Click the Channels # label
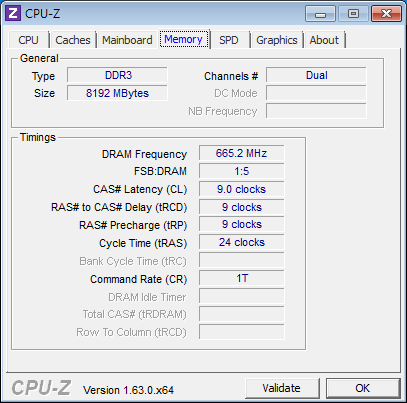407x403 pixels. (x=231, y=76)
